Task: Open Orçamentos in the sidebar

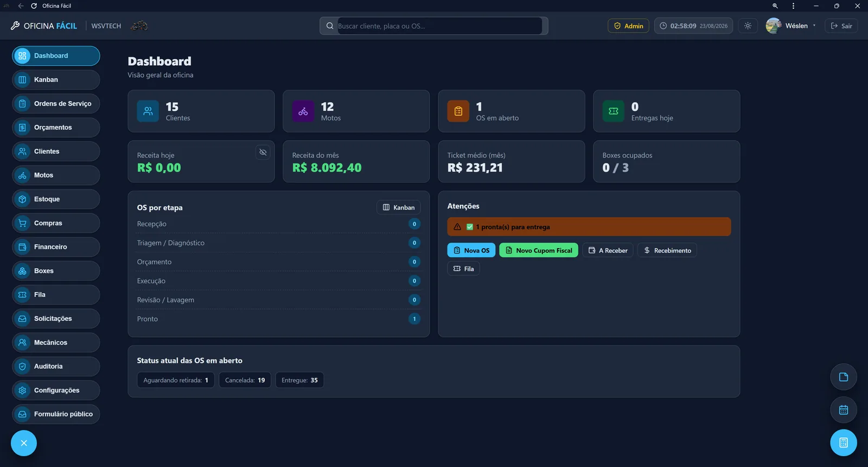Action: click(56, 128)
